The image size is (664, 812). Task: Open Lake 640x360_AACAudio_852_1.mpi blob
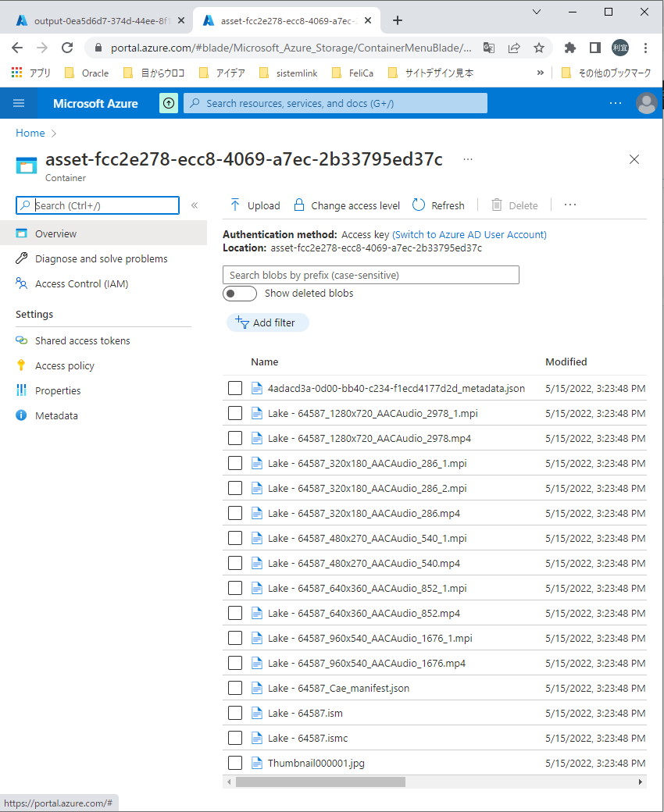click(x=367, y=588)
